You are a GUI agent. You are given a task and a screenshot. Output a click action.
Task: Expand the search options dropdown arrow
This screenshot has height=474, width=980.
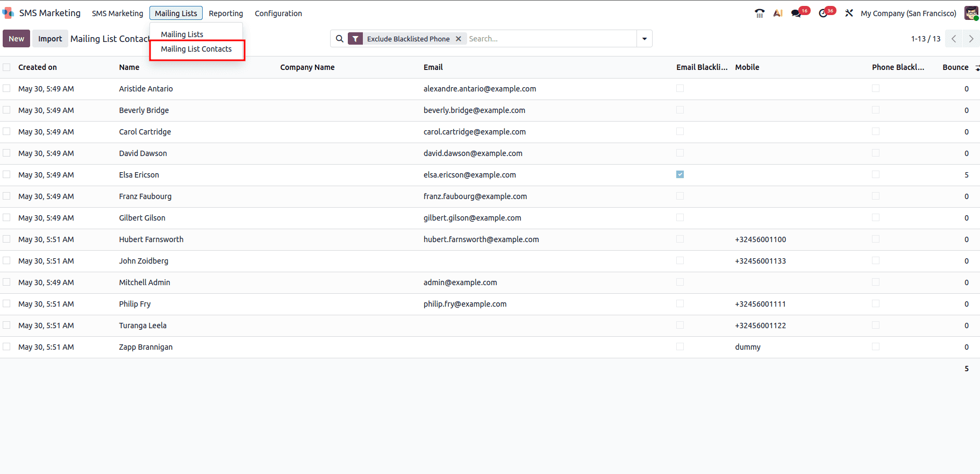645,39
